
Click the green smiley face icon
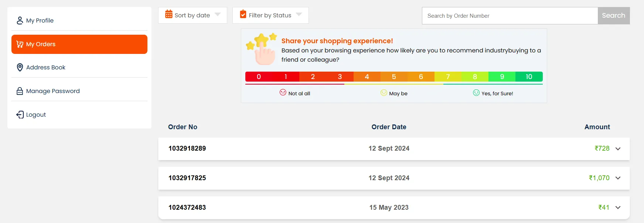[x=476, y=93]
